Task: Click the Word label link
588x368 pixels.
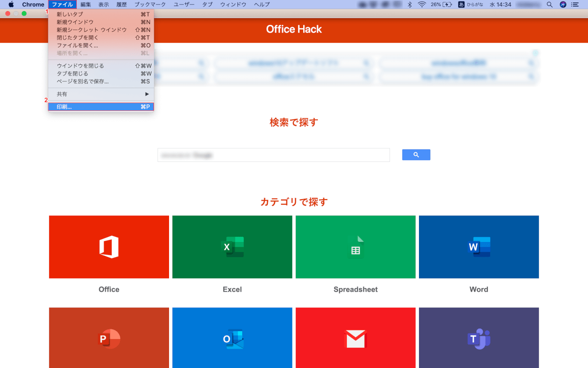Action: 479,289
